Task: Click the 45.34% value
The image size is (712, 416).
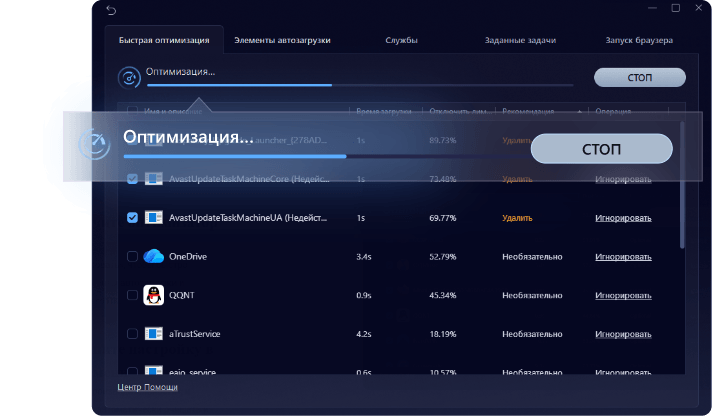Action: 443,295
